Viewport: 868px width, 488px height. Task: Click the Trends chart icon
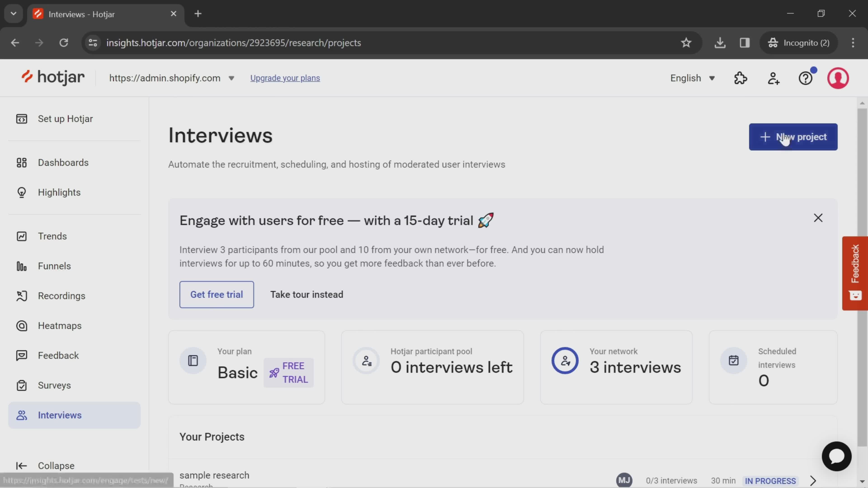coord(21,236)
